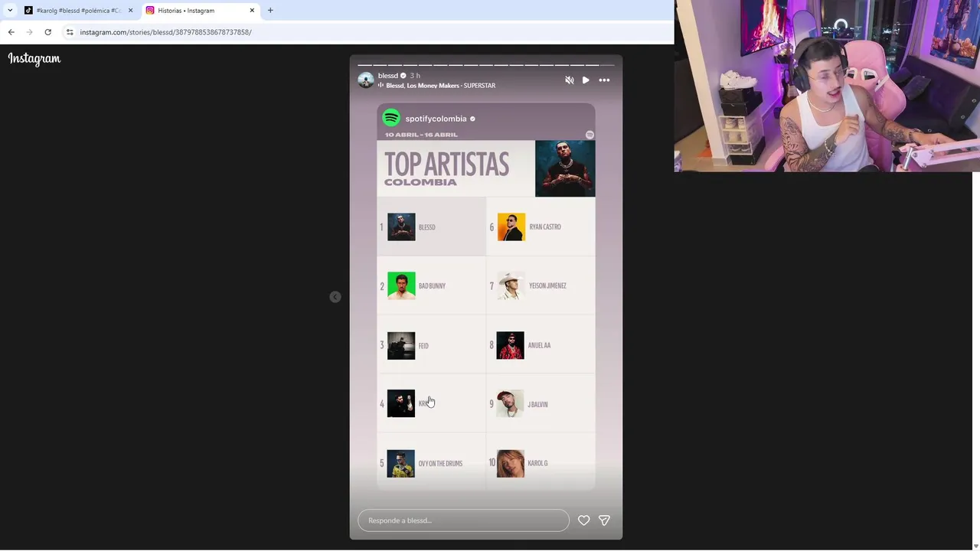Click the 'RYAN CASTRO' name text
Image resolution: width=980 pixels, height=551 pixels.
(x=545, y=227)
